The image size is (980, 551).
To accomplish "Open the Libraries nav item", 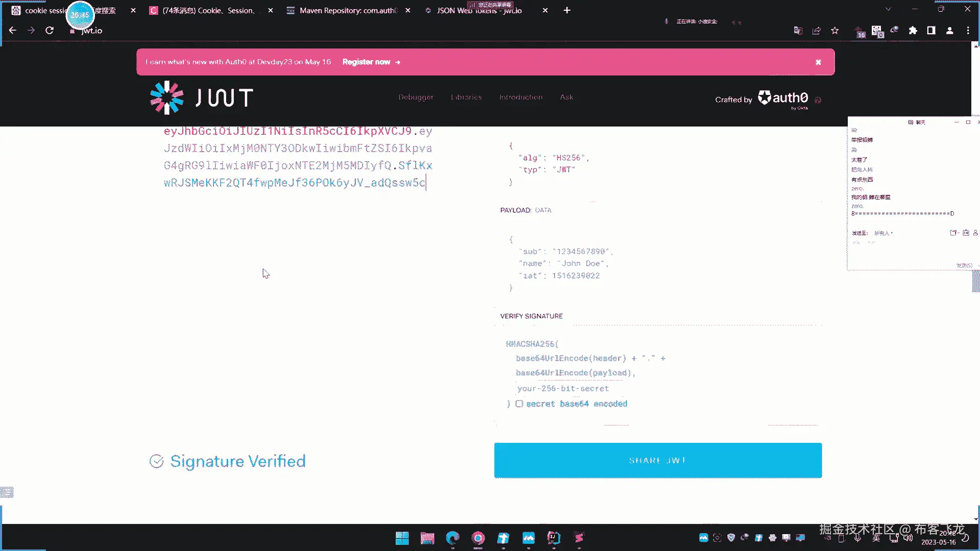I will point(466,97).
